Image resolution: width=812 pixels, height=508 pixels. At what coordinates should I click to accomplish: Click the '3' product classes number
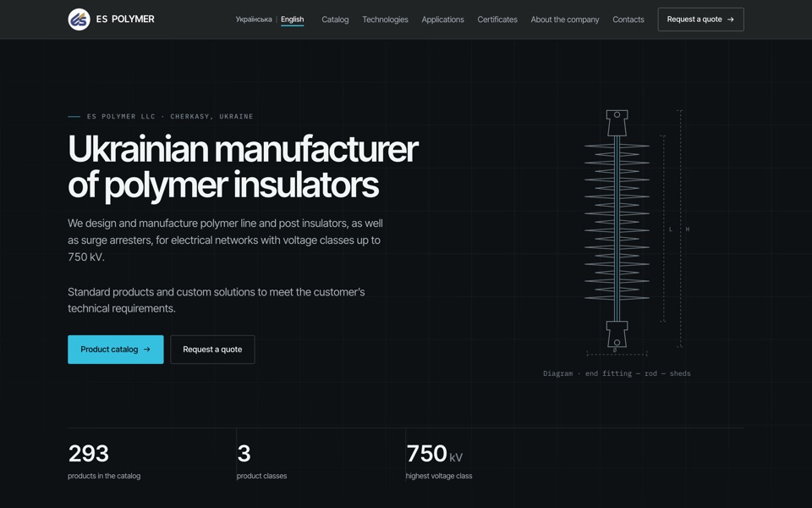point(244,454)
